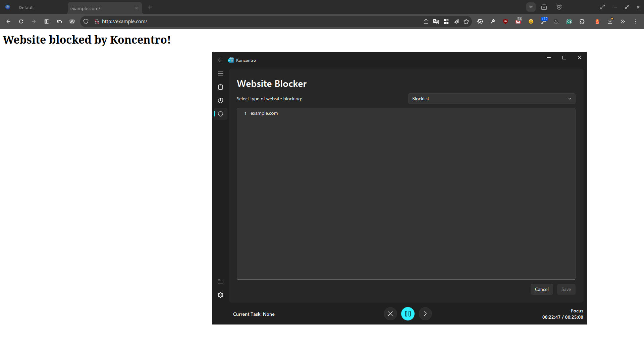The height and width of the screenshot is (349, 644).
Task: Open the browser overflow menu chevrons
Action: [623, 21]
